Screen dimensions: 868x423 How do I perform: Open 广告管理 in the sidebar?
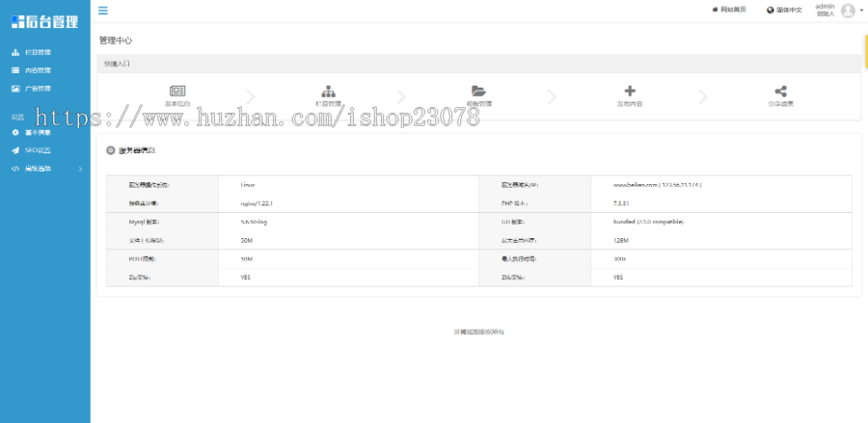click(x=38, y=89)
